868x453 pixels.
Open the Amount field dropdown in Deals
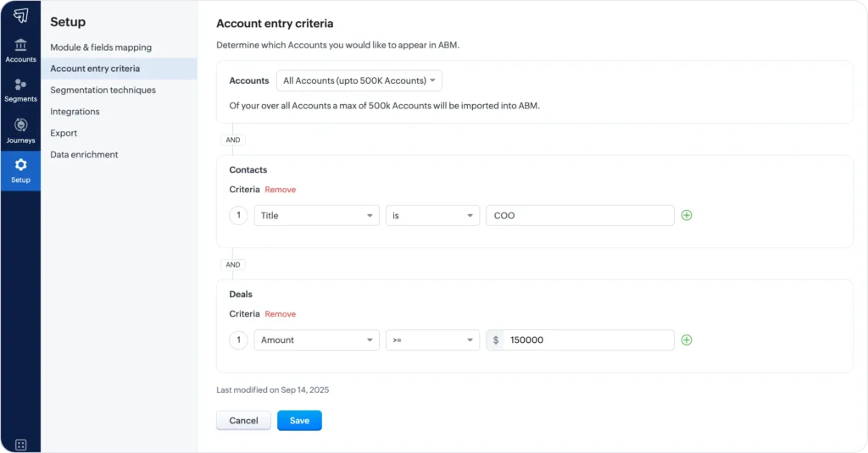(x=316, y=340)
